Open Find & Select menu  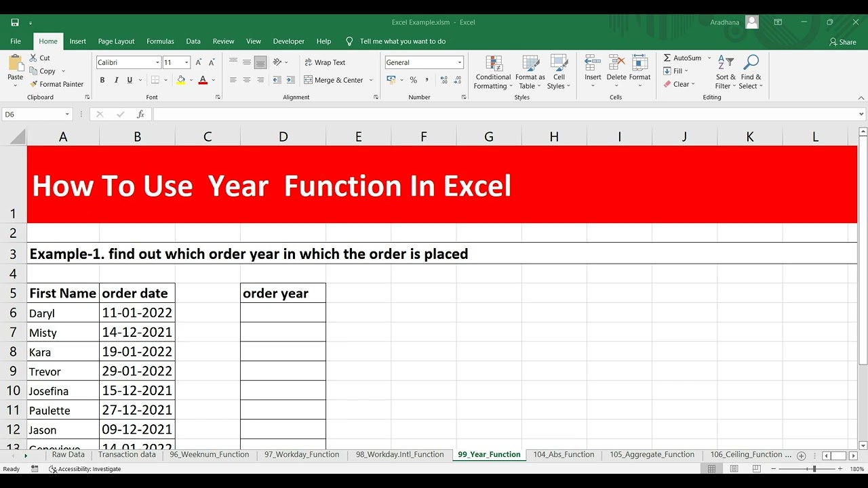tap(751, 73)
